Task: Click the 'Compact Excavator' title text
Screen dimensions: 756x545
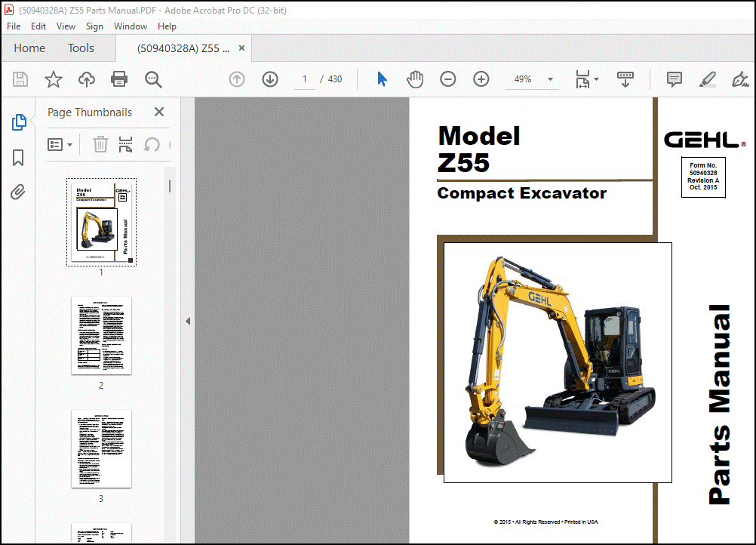Action: point(521,193)
